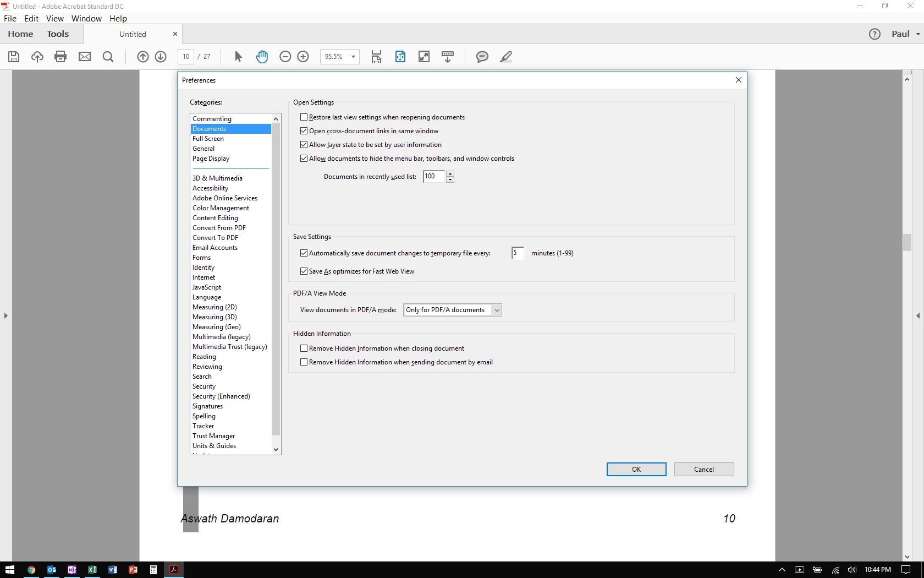
Task: Select Security (Enhanced) category
Action: click(230, 396)
